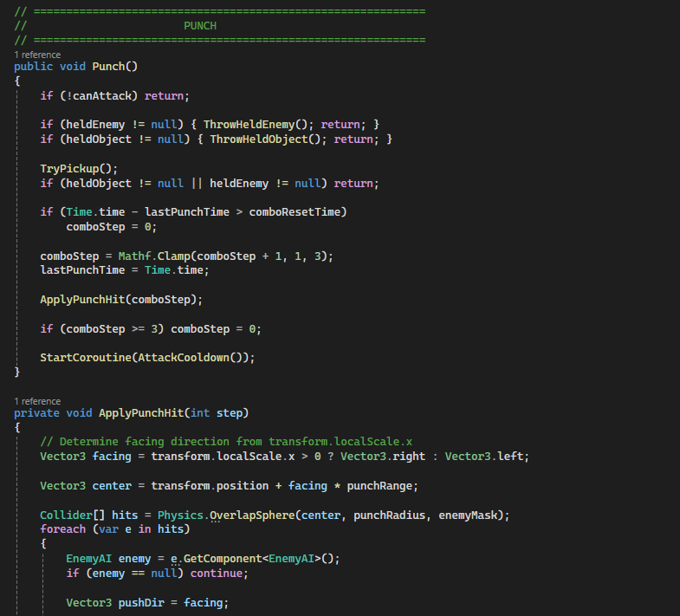Click Mathf class name
680x616 pixels.
(134, 256)
